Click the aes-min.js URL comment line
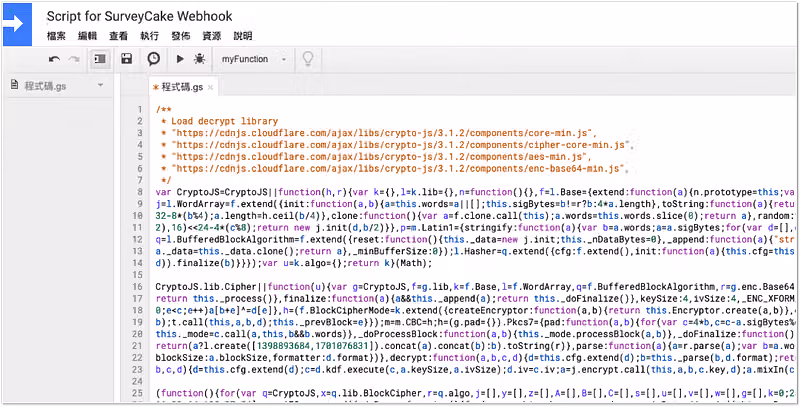Screen dimensions: 800x407 (x=375, y=157)
